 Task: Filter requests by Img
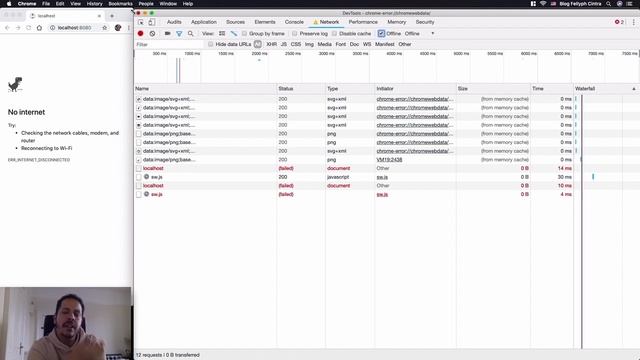coord(309,44)
